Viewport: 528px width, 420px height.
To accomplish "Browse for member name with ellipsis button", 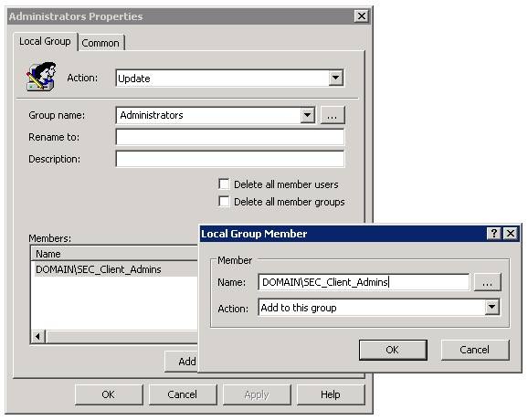I will click(487, 282).
